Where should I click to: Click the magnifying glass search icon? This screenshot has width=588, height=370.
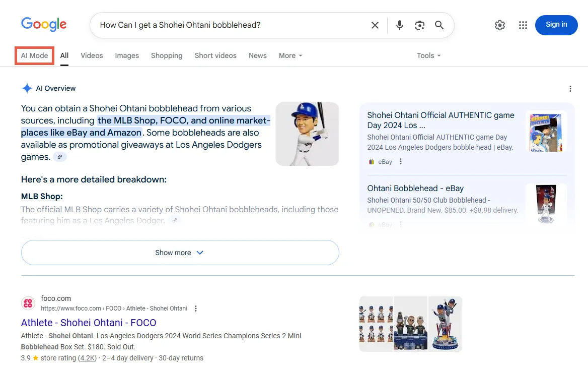tap(439, 25)
